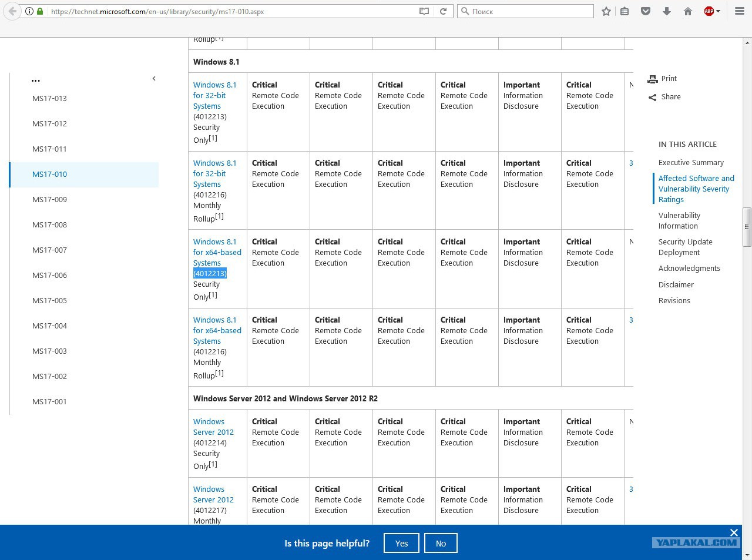Screen dimensions: 752x560
Task: Show site information via the circled i icon
Action: tap(29, 11)
